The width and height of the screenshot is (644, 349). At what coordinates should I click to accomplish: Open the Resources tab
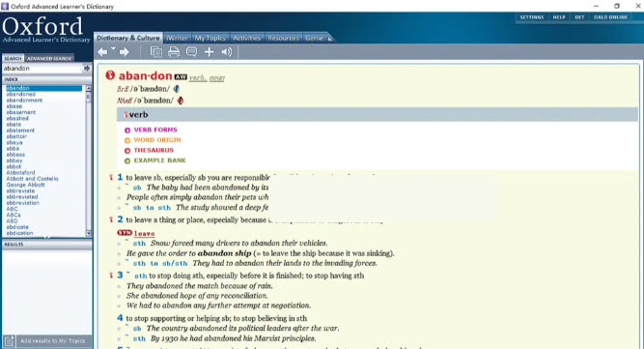point(284,38)
